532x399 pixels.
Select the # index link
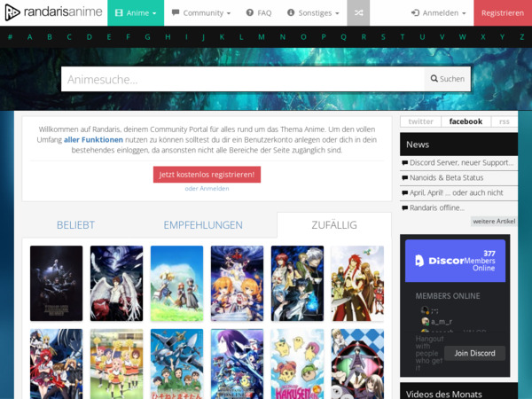(10, 36)
